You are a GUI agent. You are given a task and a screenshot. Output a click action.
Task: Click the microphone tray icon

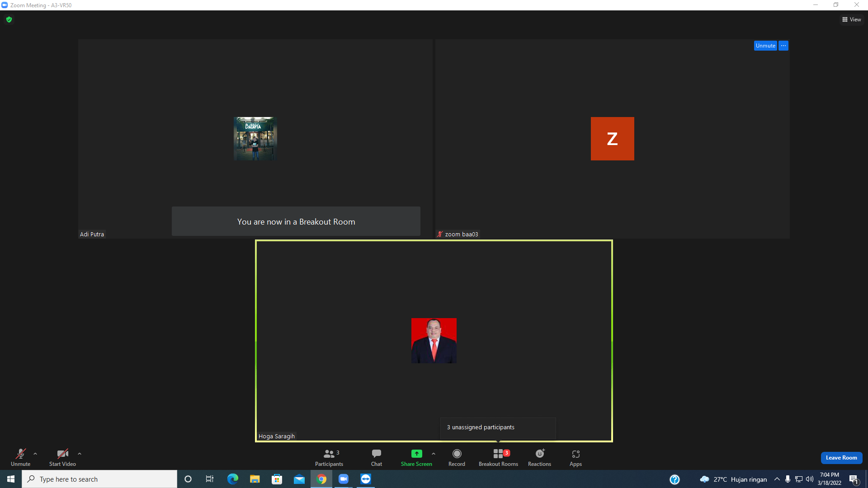788,479
